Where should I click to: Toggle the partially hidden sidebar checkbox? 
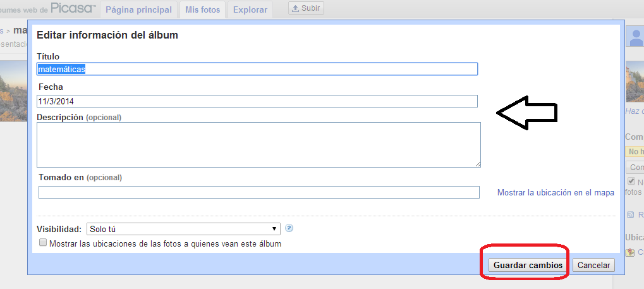[631, 181]
